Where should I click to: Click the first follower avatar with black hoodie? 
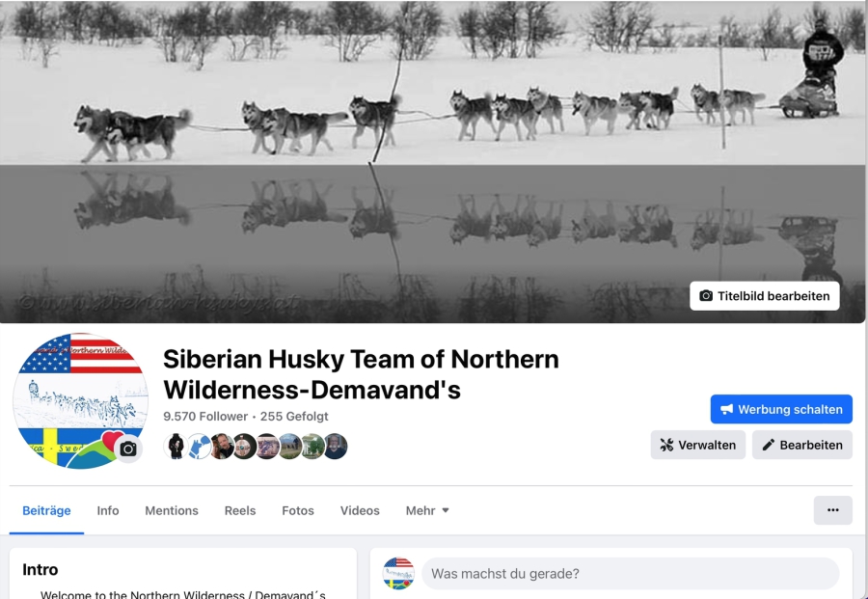(x=176, y=447)
